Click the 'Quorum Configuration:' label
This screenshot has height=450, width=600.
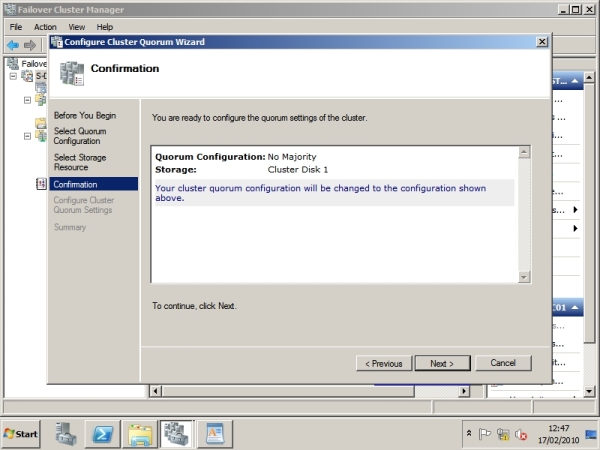coord(210,157)
